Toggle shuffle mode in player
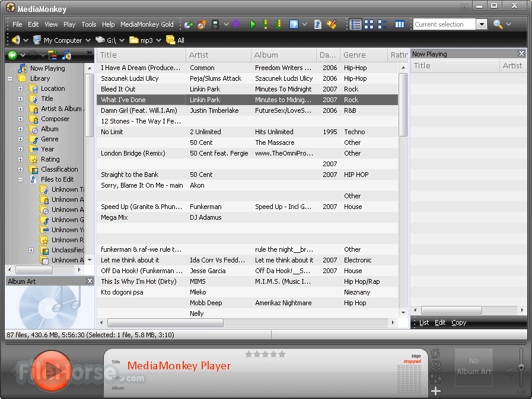This screenshot has width=532, height=399. pyautogui.click(x=436, y=366)
